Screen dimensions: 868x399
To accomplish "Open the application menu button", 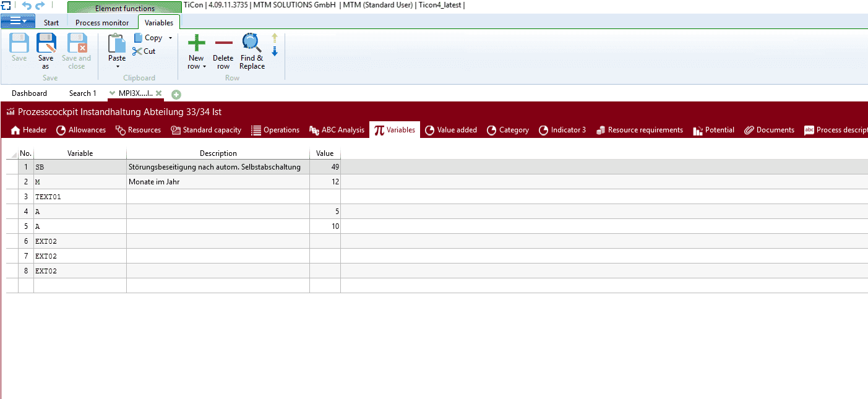I will click(x=17, y=21).
